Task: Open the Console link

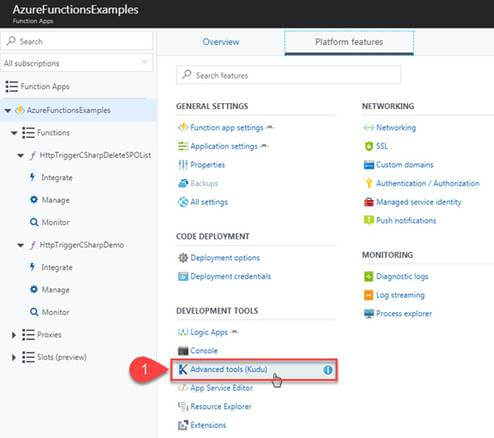Action: click(204, 351)
